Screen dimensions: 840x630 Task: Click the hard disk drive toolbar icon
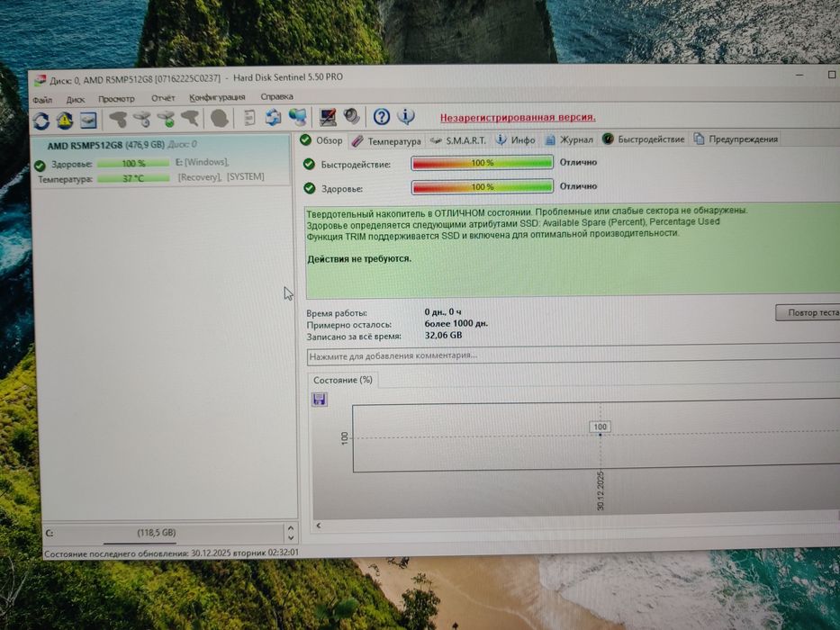[88, 120]
